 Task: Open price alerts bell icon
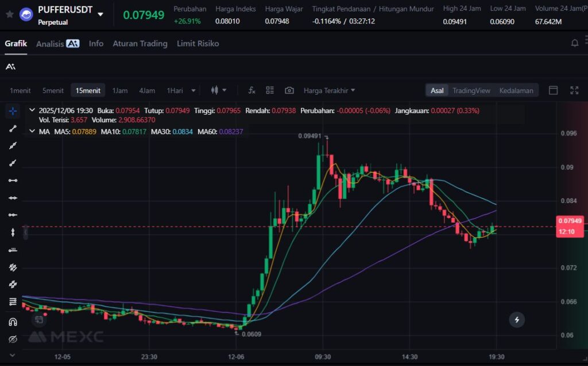tap(575, 43)
